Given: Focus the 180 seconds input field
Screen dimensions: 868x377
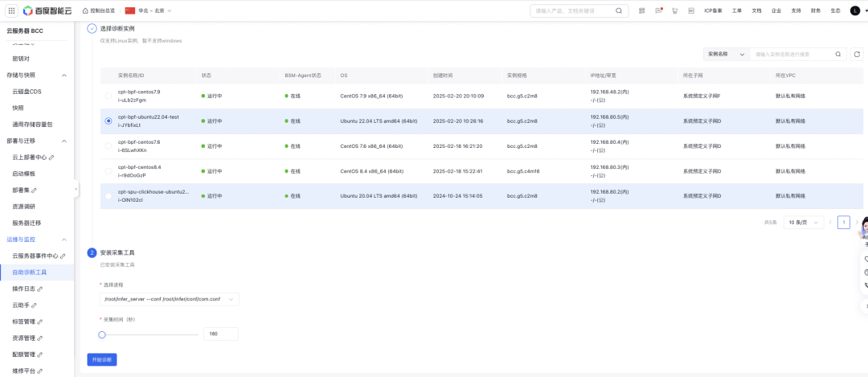Looking at the screenshot, I should point(221,334).
